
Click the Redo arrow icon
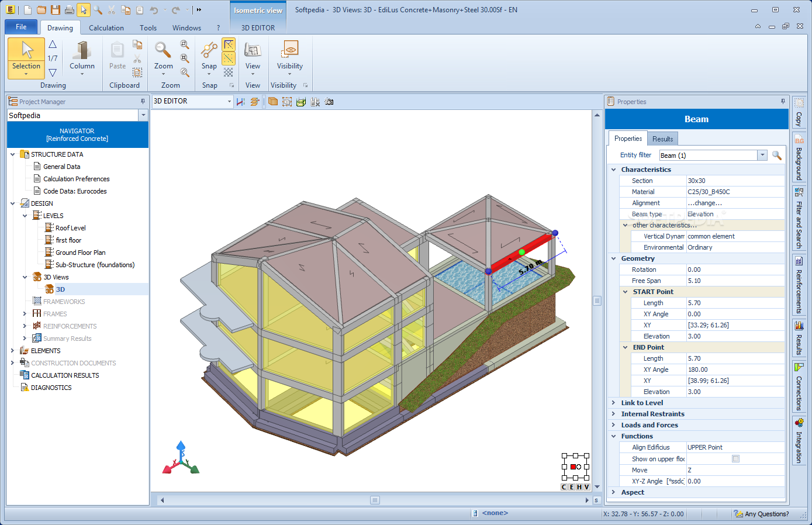coord(175,10)
